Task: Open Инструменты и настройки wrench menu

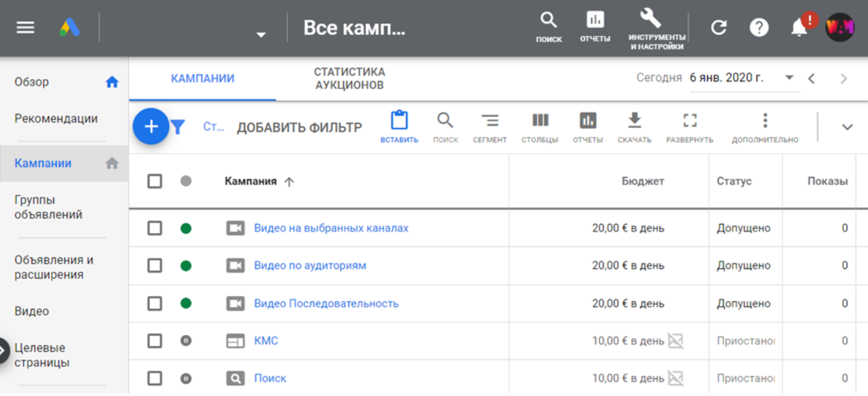Action: (x=657, y=29)
